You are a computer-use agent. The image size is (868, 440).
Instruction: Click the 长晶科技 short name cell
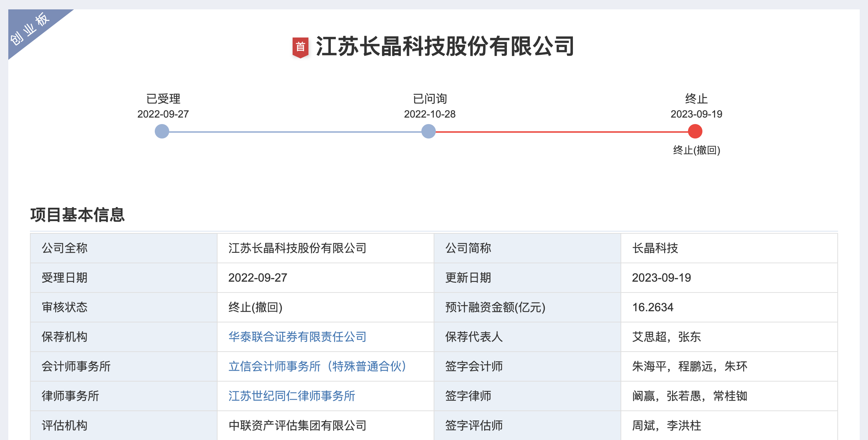[x=655, y=248]
